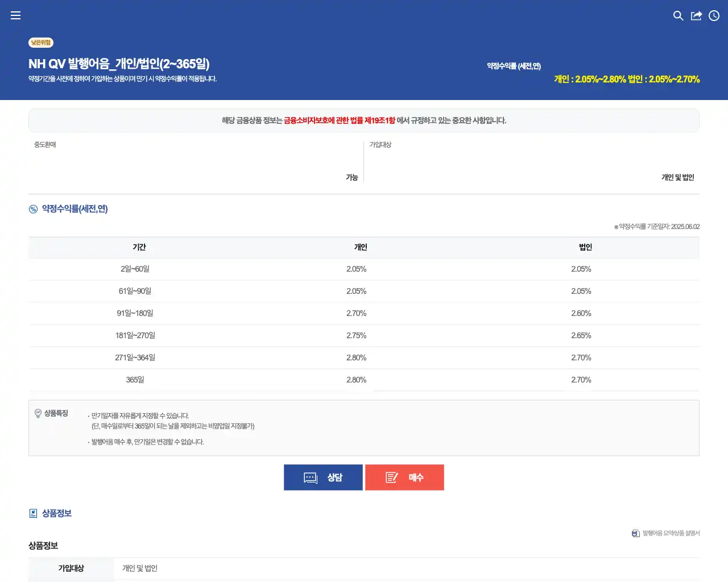Click the 상품특징 label
The image size is (728, 582).
pos(56,413)
